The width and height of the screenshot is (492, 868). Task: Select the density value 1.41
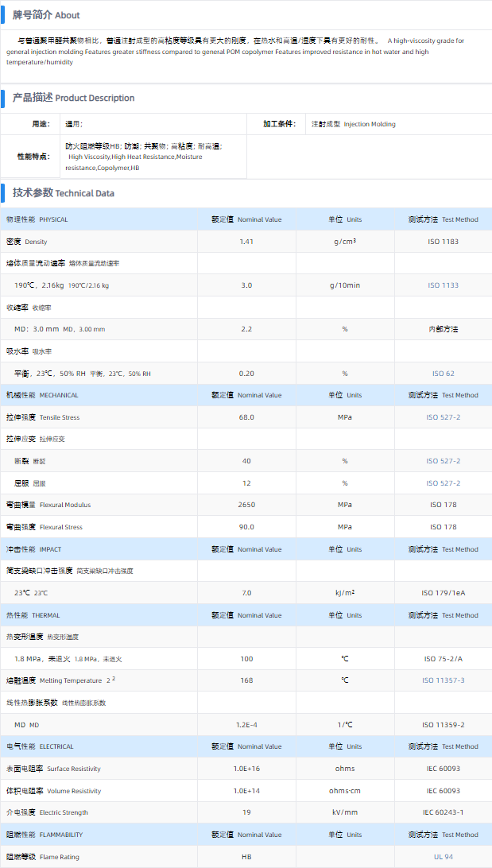coord(246,242)
